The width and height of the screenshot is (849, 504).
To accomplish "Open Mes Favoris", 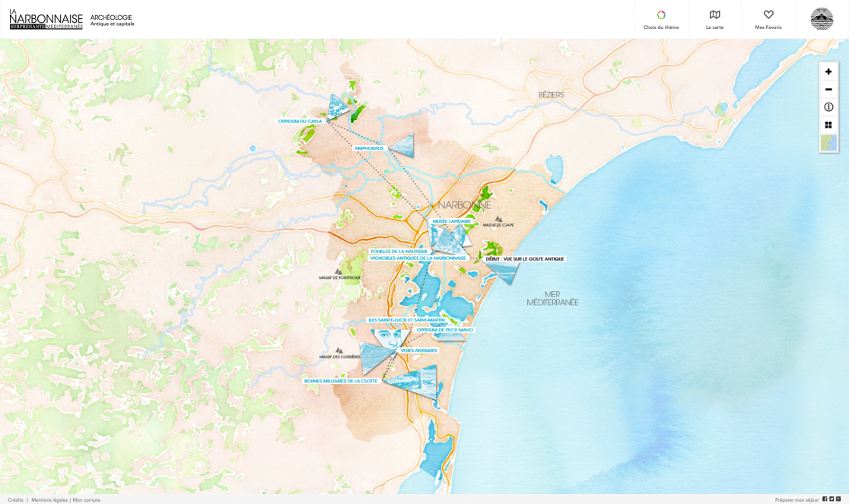I will (x=768, y=20).
